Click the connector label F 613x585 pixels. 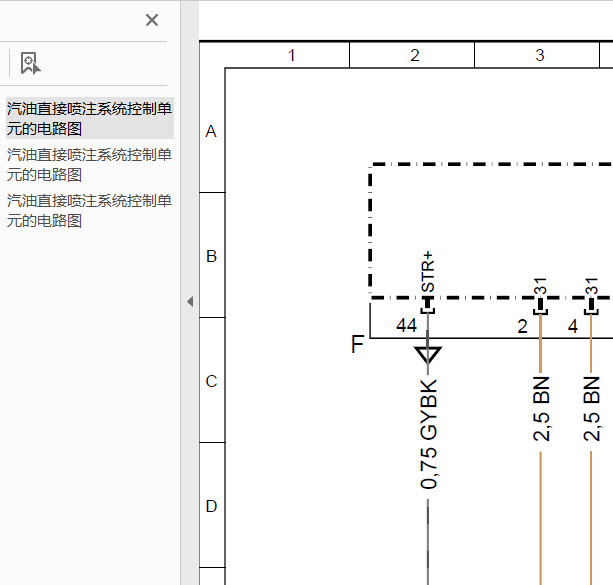coord(357,344)
